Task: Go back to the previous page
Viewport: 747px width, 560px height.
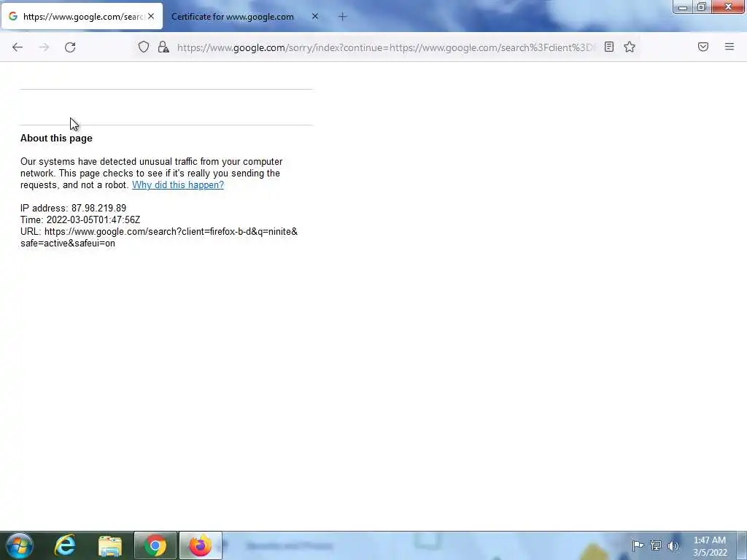Action: (x=18, y=47)
